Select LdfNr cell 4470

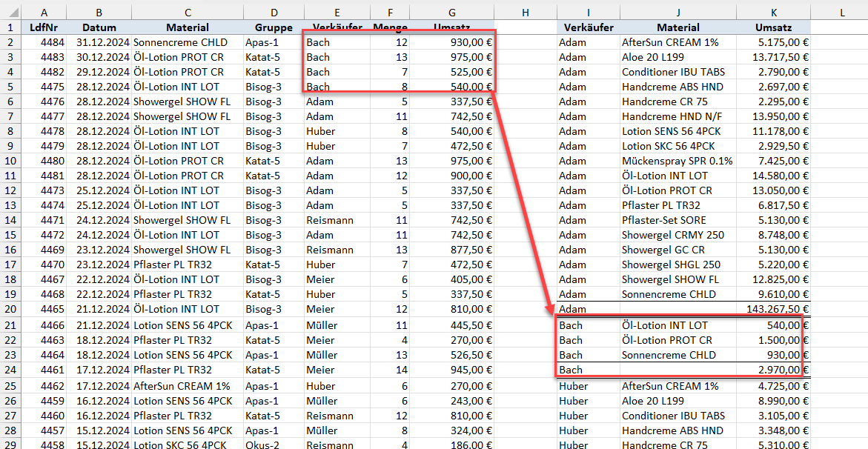44,265
